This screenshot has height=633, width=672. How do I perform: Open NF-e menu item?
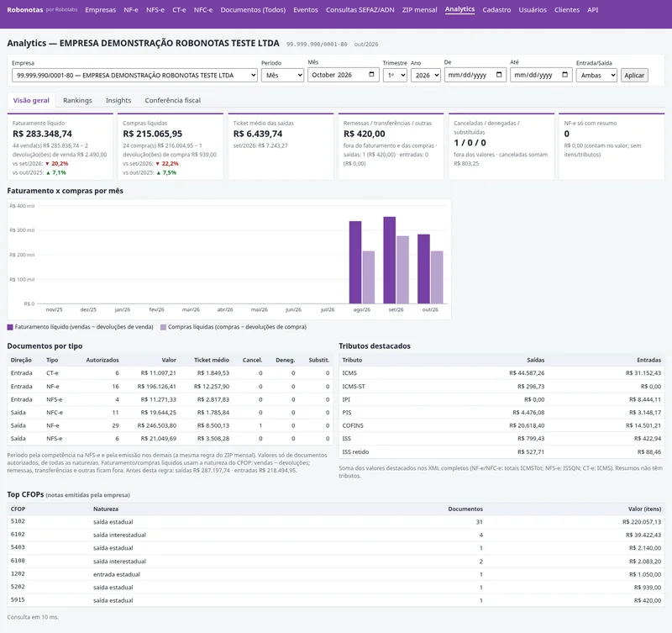131,10
